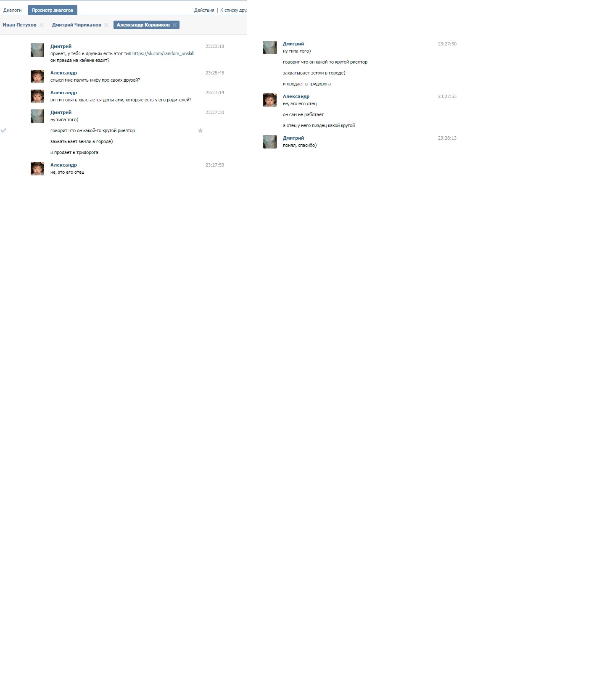Close the Дмитрий Чириканов dialog tab
602x700 pixels.
pos(106,25)
